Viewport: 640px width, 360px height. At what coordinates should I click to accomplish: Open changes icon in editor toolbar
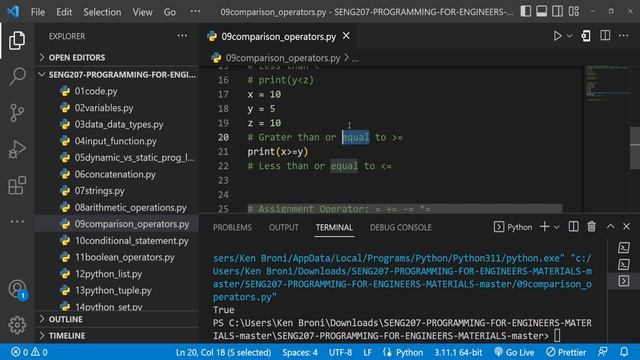(586, 36)
